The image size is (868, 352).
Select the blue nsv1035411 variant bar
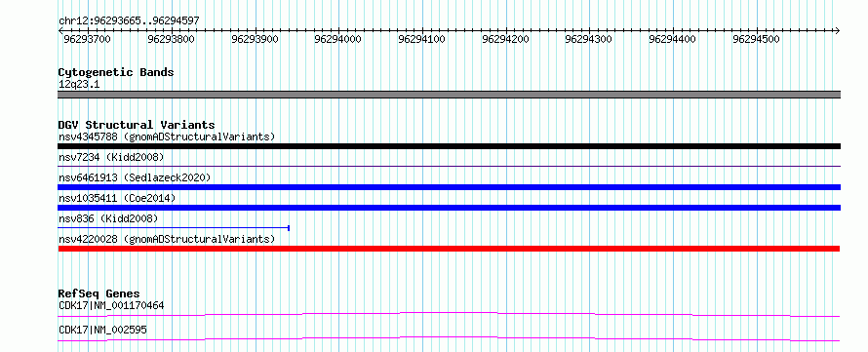point(449,208)
